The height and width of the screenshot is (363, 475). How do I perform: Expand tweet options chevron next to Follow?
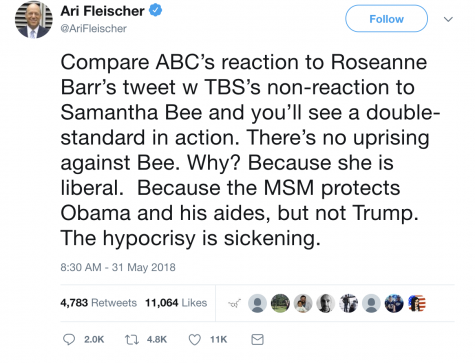tap(448, 19)
